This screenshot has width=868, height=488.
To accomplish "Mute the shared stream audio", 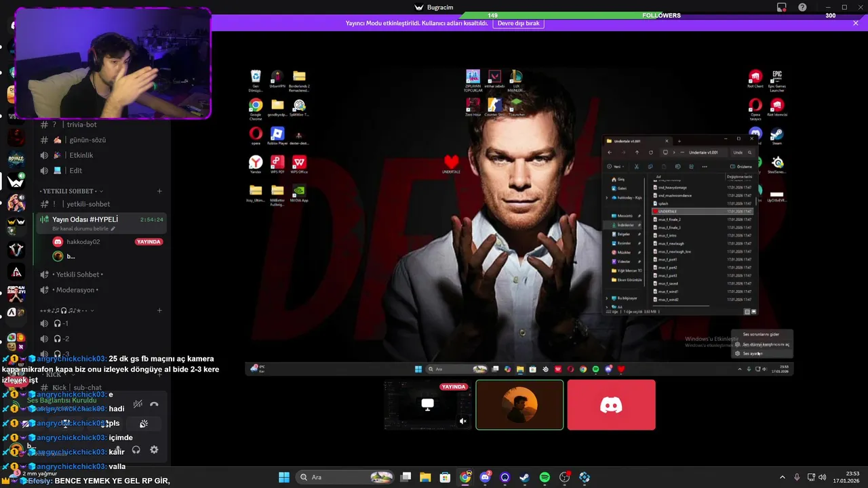I will [463, 421].
